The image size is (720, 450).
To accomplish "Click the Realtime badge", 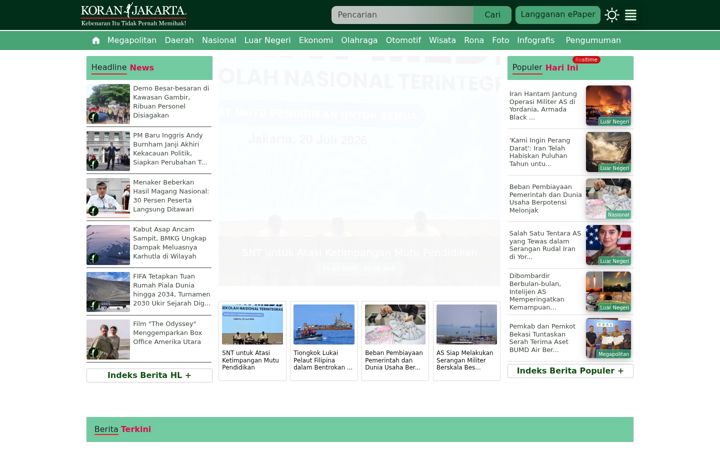I will tap(586, 60).
